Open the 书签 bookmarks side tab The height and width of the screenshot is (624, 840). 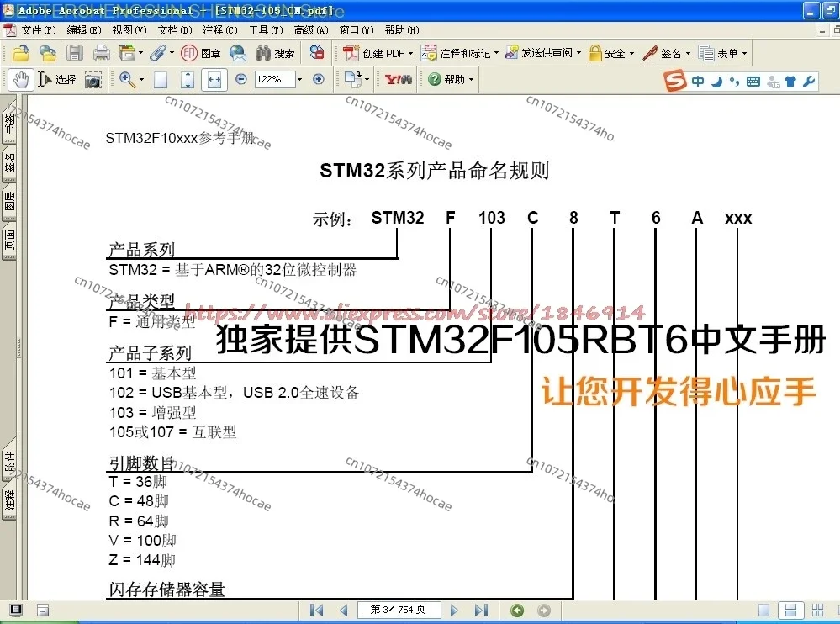click(9, 123)
